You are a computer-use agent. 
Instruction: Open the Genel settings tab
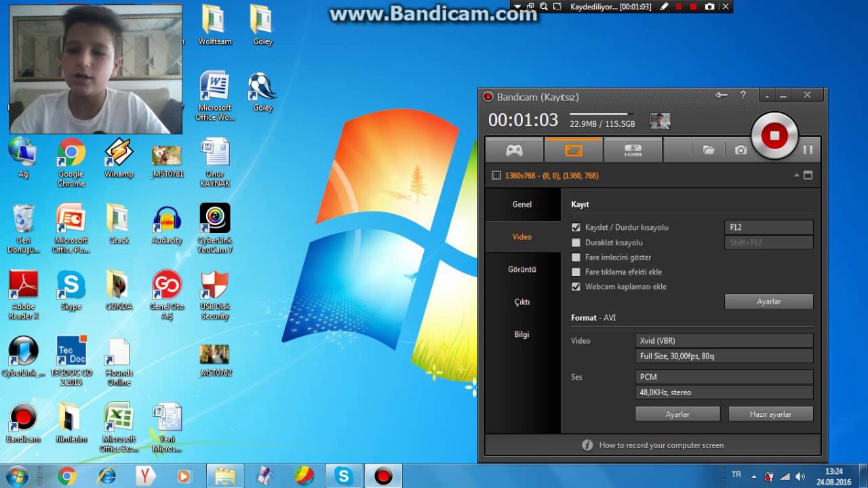(522, 204)
